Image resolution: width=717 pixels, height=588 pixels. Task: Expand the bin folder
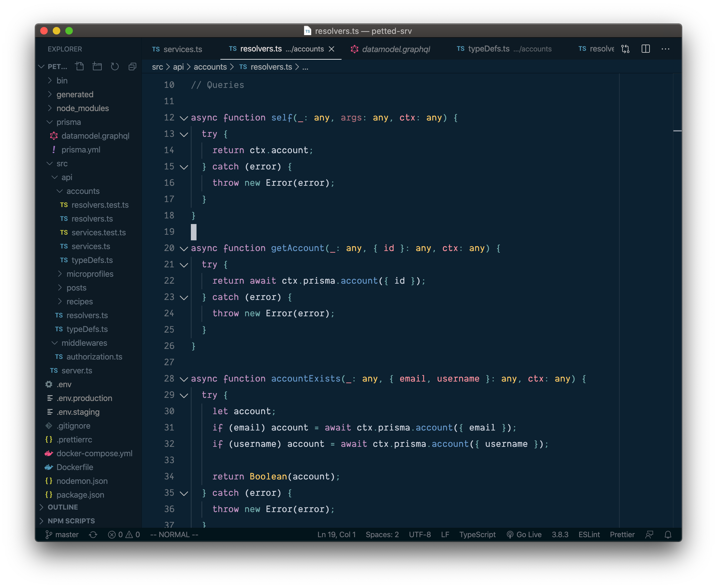[x=89, y=81]
